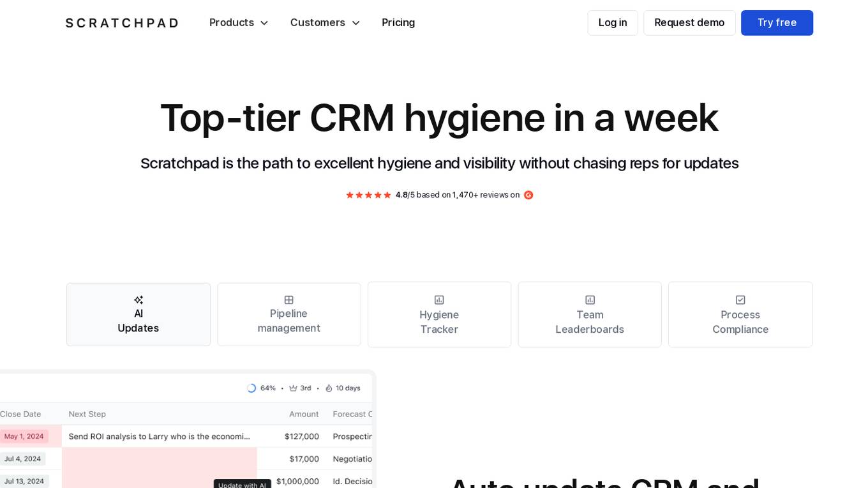Viewport: 868px width, 488px height.
Task: Click the Pipeline grid icon
Action: [x=289, y=300]
